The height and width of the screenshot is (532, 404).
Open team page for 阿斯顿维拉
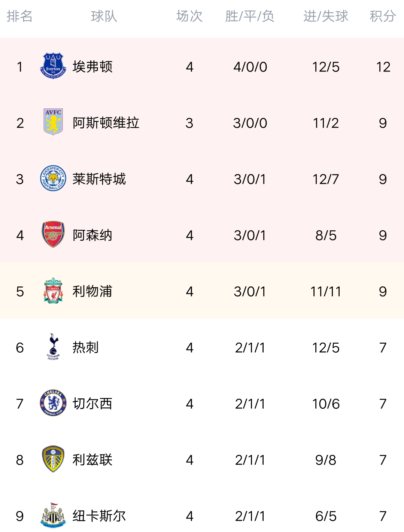pyautogui.click(x=106, y=123)
